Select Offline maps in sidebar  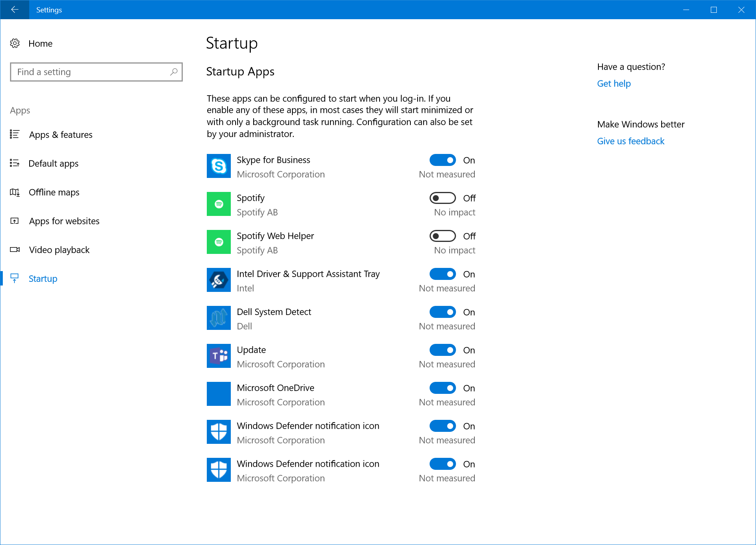point(54,192)
